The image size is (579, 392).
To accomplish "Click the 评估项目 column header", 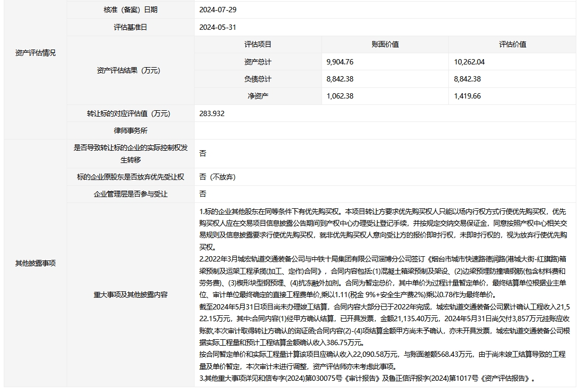I will [x=258, y=45].
